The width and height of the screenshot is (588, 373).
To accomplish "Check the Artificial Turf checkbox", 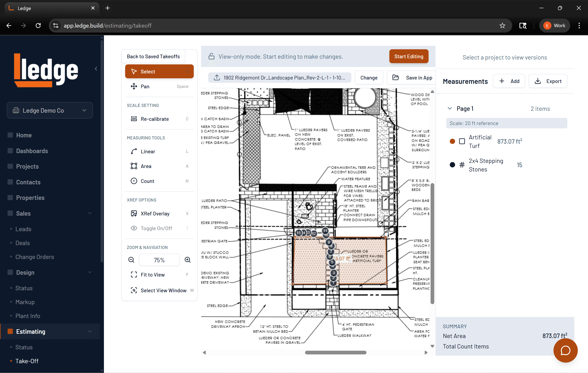I will click(x=462, y=141).
